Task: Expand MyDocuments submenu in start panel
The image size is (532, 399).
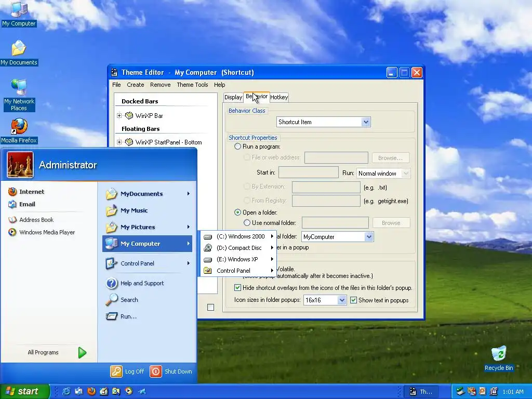Action: click(x=188, y=194)
